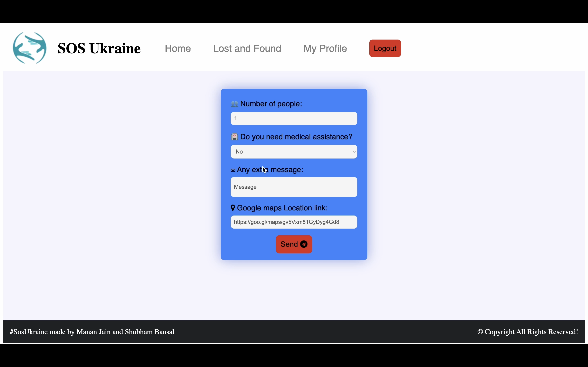Focus the Number of people input field
588x367 pixels.
294,119
